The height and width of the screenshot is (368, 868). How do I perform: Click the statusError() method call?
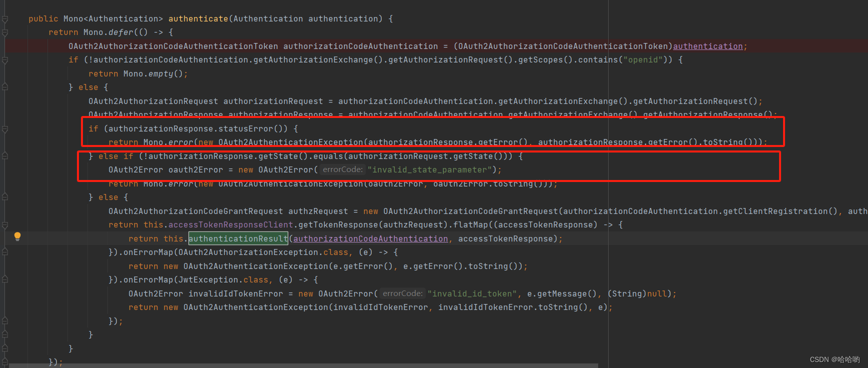(253, 128)
